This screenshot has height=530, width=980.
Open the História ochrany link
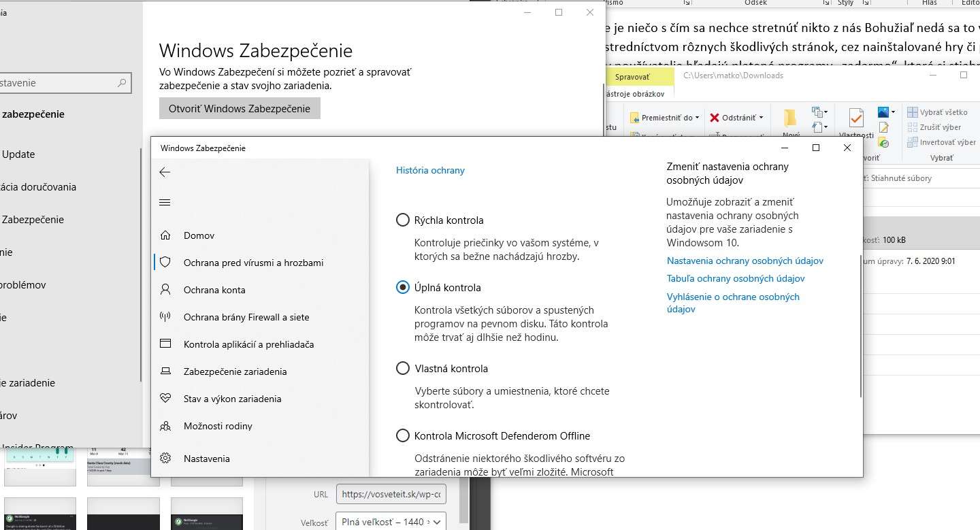point(430,170)
